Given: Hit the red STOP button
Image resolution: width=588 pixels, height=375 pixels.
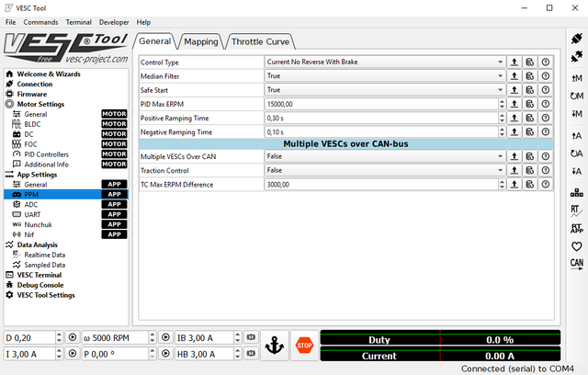Looking at the screenshot, I should click(304, 346).
